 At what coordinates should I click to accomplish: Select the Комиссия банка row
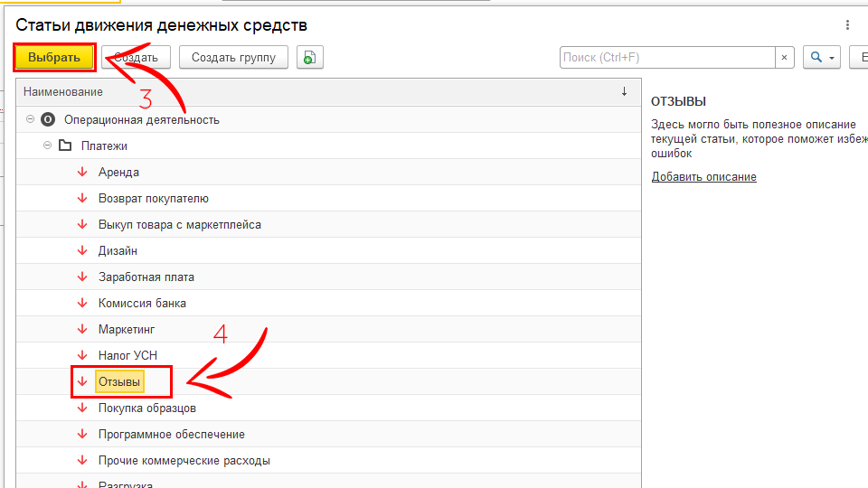click(142, 303)
